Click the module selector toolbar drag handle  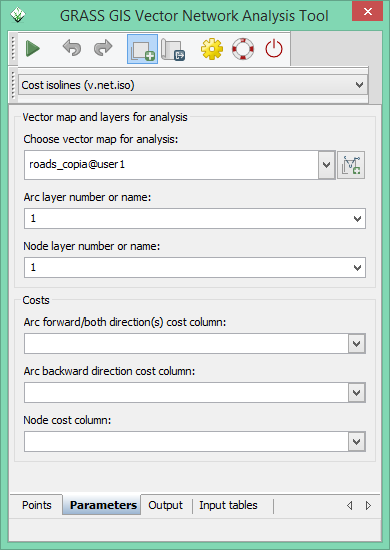coord(13,85)
